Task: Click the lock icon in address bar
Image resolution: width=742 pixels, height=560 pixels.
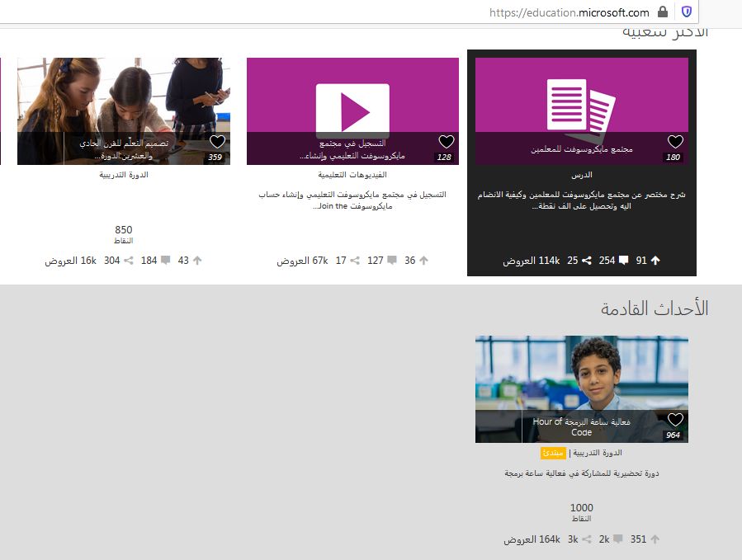Action: point(662,12)
